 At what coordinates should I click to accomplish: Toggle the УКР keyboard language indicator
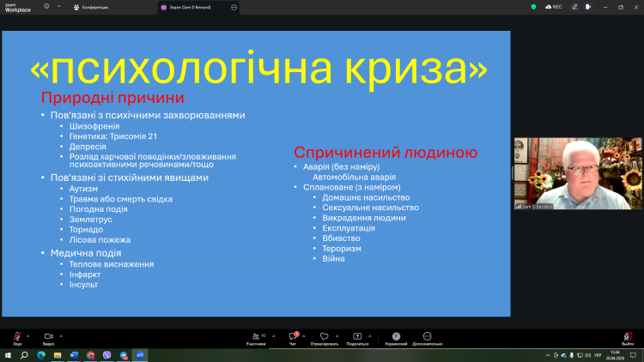click(x=597, y=354)
